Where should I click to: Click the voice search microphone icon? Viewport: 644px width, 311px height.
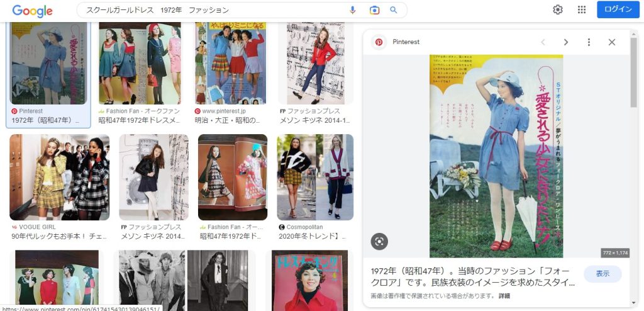coord(352,10)
